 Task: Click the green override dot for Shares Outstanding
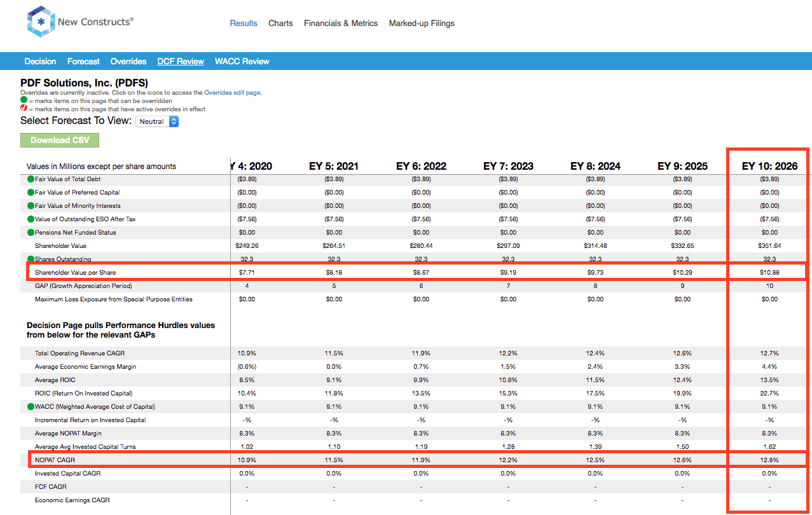pyautogui.click(x=31, y=259)
